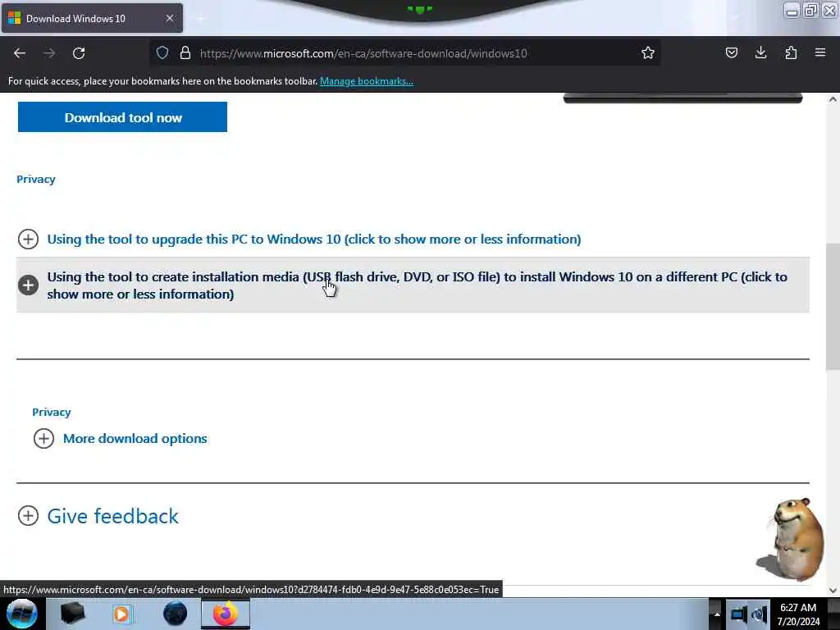
Task: Click the plus circle beside More download options
Action: [44, 438]
